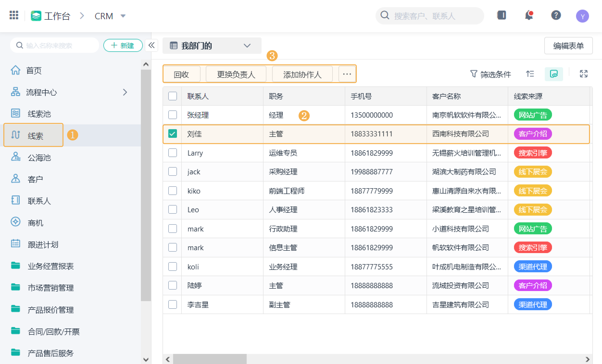Click the 手机号 column header
This screenshot has height=364, width=602.
point(361,96)
